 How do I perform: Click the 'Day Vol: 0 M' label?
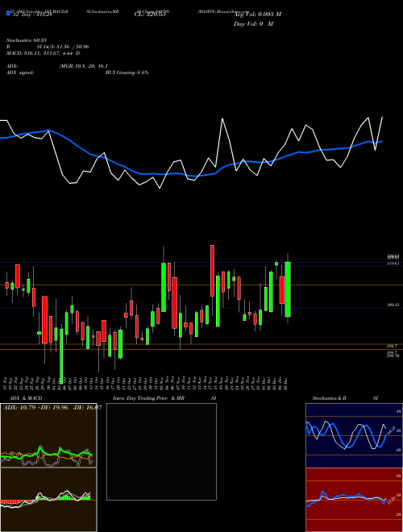pos(253,24)
